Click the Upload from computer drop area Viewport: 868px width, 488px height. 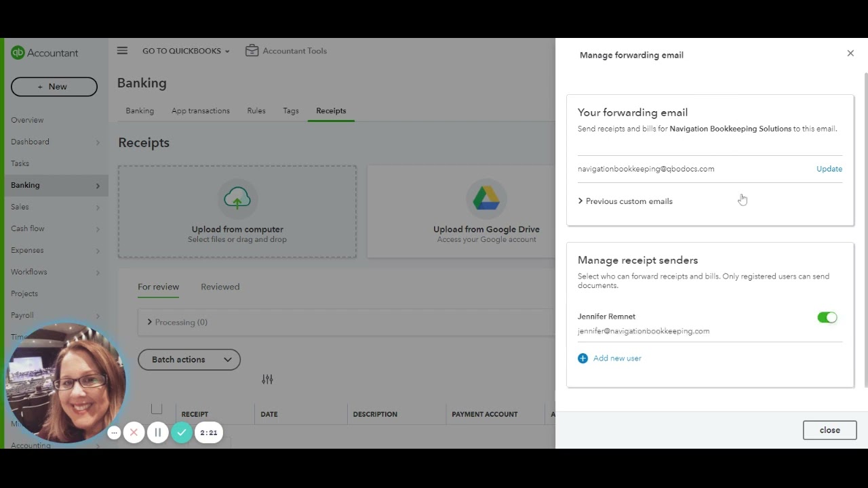[x=237, y=211]
